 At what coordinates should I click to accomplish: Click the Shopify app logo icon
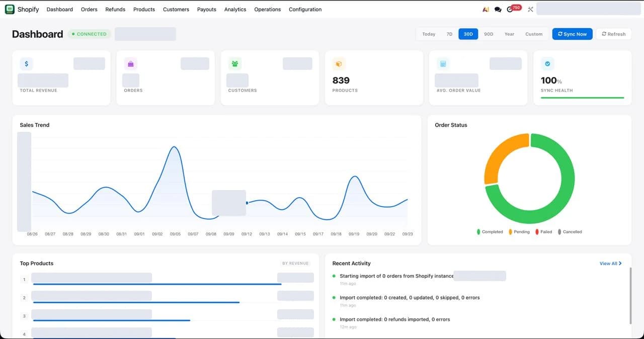[x=10, y=9]
